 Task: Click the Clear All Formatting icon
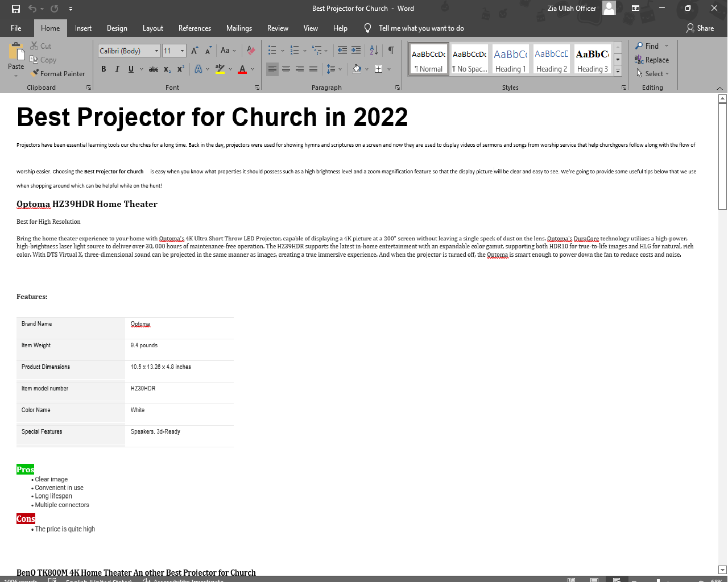click(251, 51)
